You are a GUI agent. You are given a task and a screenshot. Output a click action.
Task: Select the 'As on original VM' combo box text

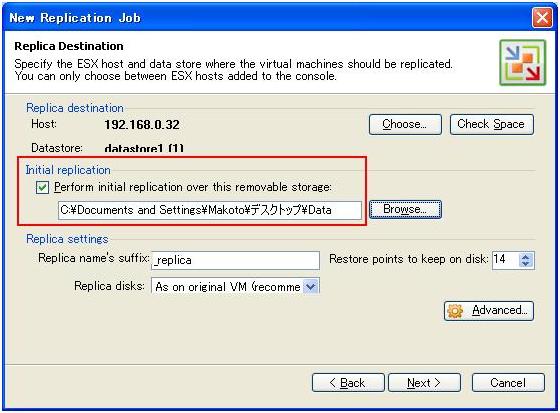coord(228,287)
